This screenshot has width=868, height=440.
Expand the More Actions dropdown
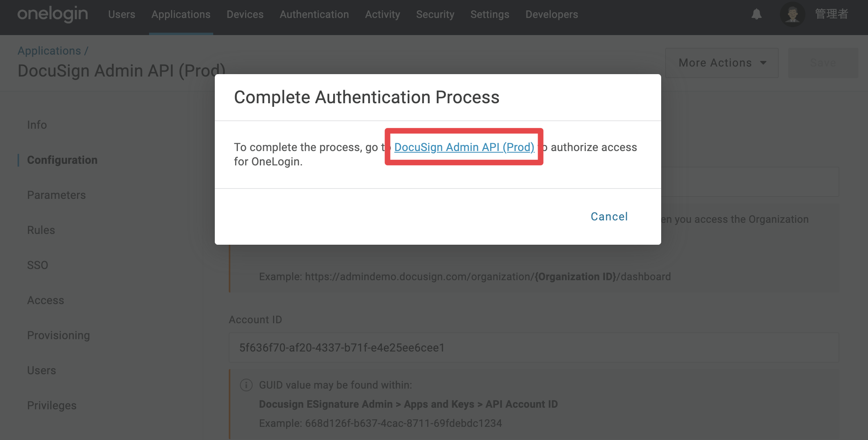click(x=722, y=63)
